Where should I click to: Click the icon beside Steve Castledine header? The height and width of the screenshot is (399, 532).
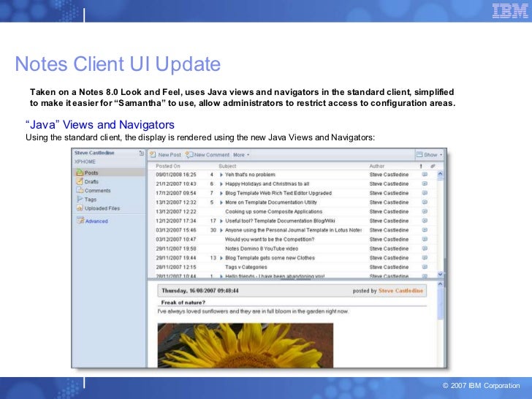(x=142, y=153)
